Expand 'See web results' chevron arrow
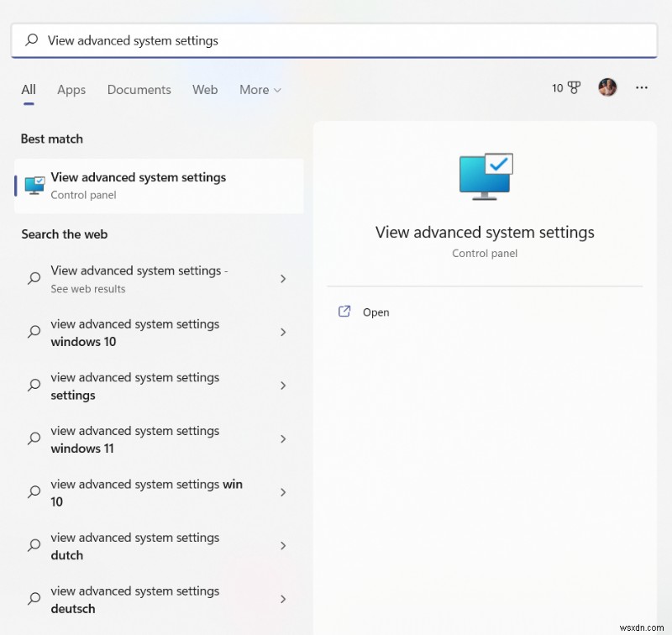Screen dimensions: 672x635 pyautogui.click(x=283, y=279)
